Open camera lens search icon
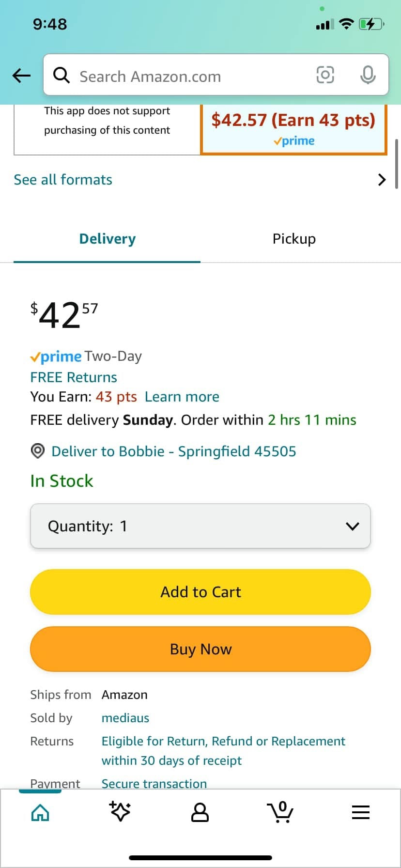This screenshot has height=868, width=401. pyautogui.click(x=325, y=75)
